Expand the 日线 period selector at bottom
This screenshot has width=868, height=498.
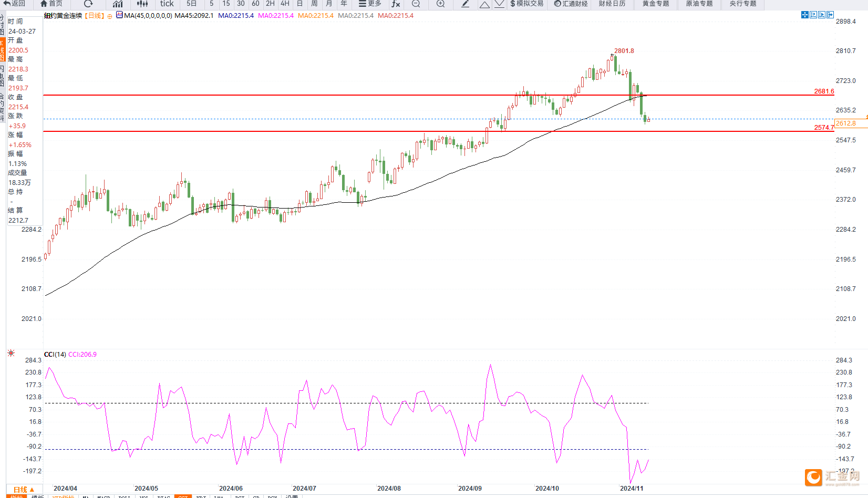click(x=24, y=489)
